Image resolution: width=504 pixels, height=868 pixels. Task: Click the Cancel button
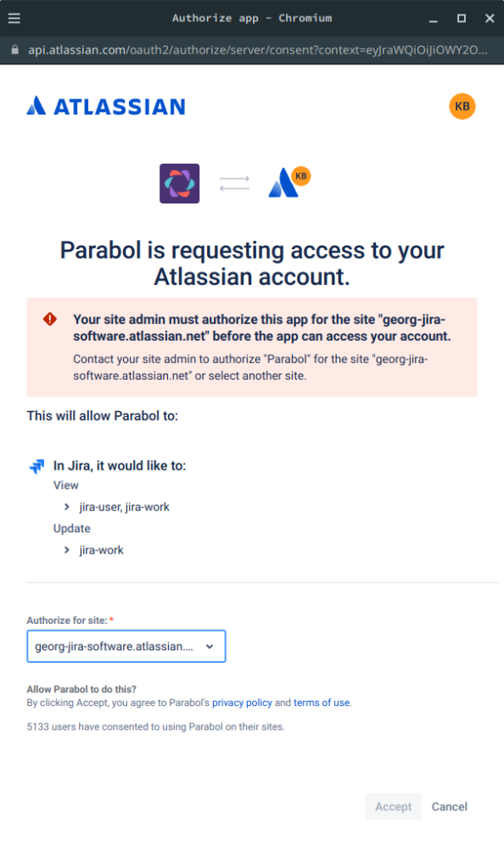pos(449,807)
